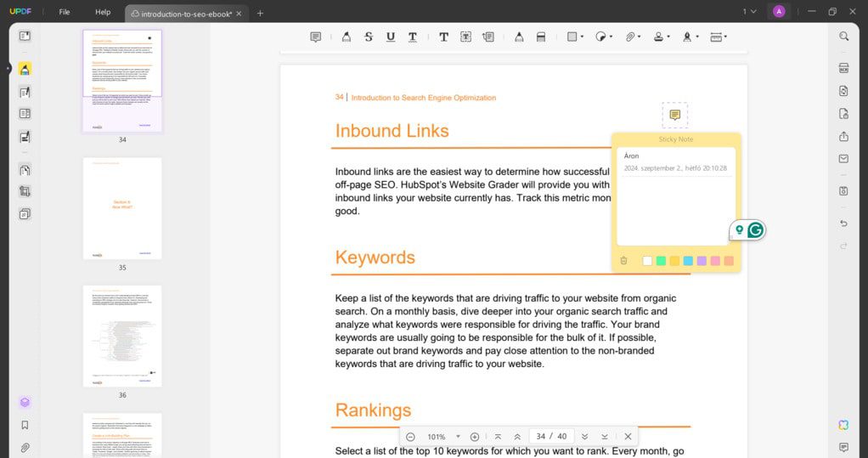
Task: Expand the 101% zoom level dropdown
Action: [458, 437]
